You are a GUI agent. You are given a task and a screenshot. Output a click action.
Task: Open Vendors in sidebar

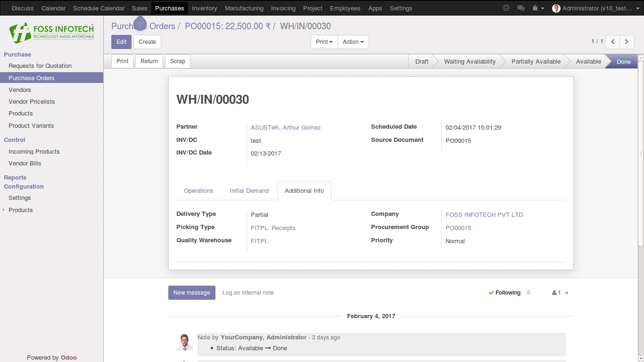(20, 90)
